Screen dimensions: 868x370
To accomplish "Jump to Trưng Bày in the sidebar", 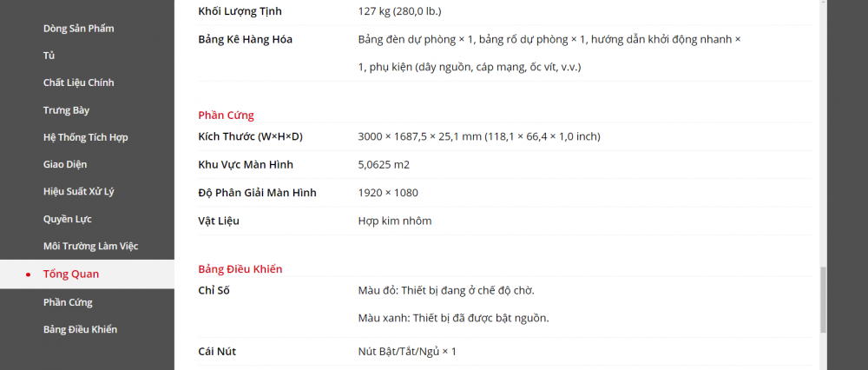I will [x=66, y=110].
